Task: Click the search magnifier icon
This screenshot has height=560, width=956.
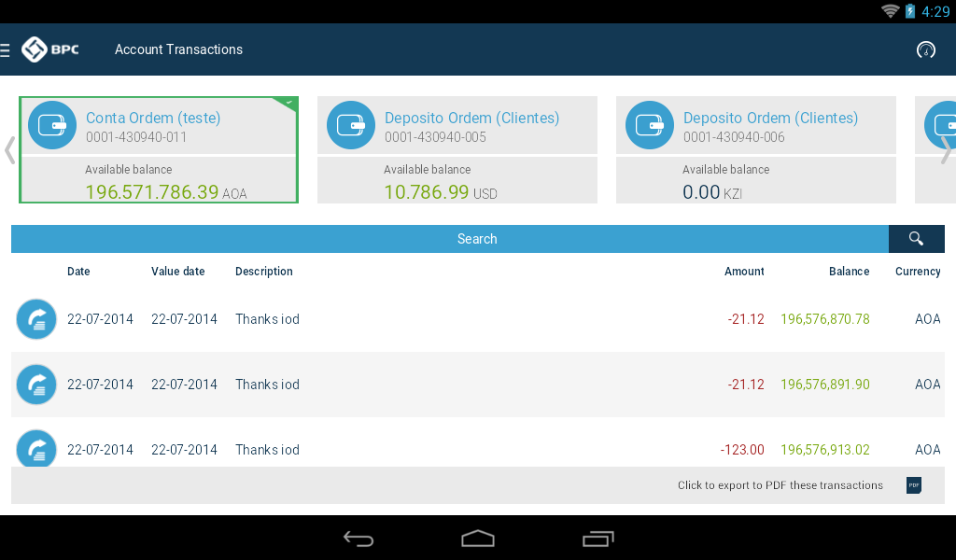Action: coord(916,238)
